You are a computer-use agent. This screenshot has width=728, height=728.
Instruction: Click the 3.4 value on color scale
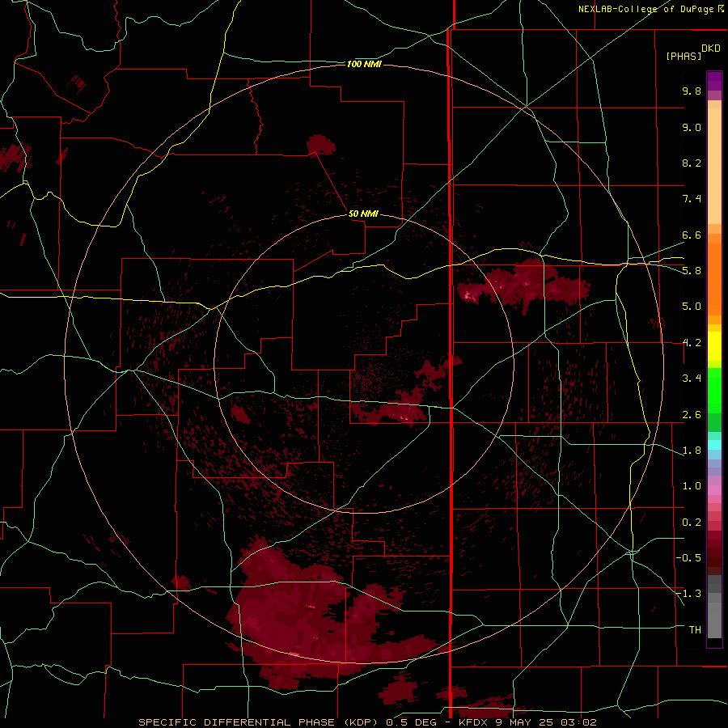pos(692,379)
